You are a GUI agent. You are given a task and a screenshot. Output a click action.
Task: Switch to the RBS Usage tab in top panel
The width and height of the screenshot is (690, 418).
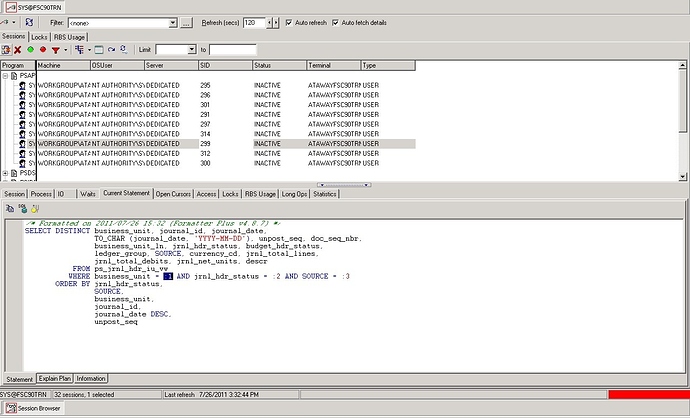(69, 37)
